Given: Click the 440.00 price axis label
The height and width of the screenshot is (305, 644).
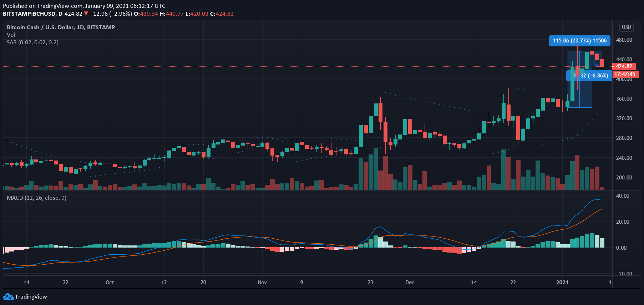Looking at the screenshot, I should pyautogui.click(x=624, y=60).
